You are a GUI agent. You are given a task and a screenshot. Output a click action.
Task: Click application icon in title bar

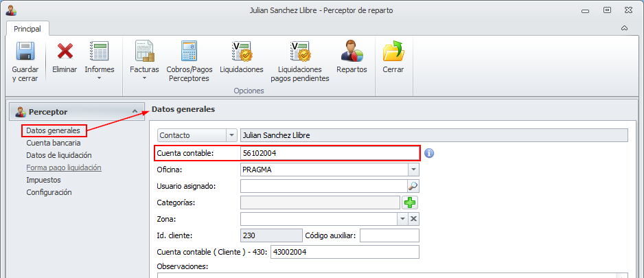point(11,11)
